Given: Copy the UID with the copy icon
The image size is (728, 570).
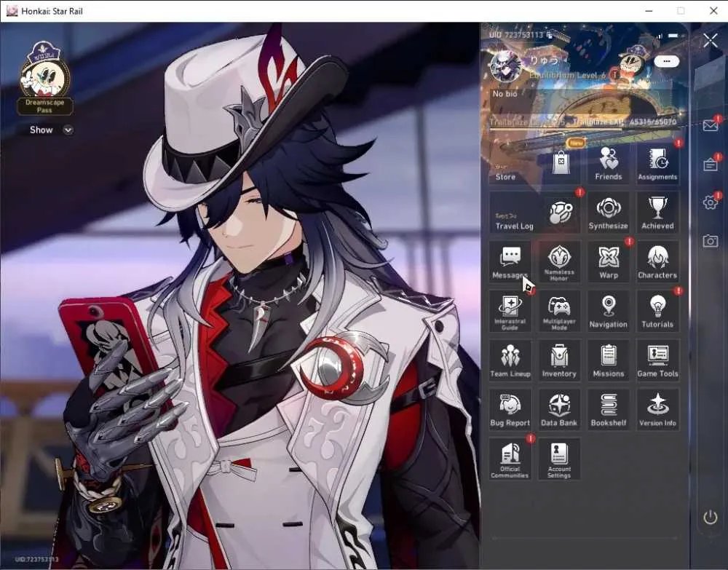Looking at the screenshot, I should pos(550,35).
